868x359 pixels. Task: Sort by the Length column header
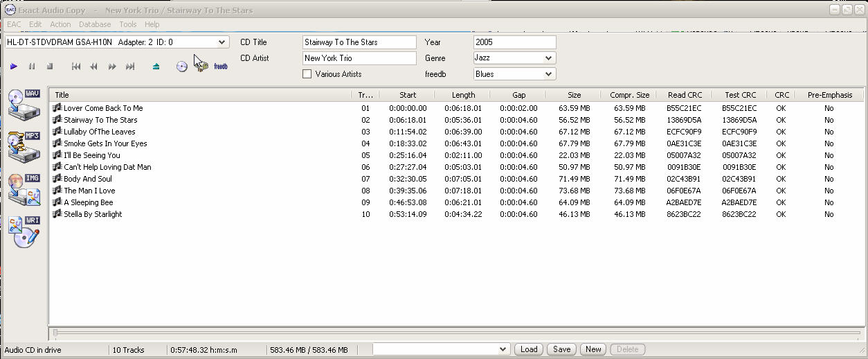point(463,95)
